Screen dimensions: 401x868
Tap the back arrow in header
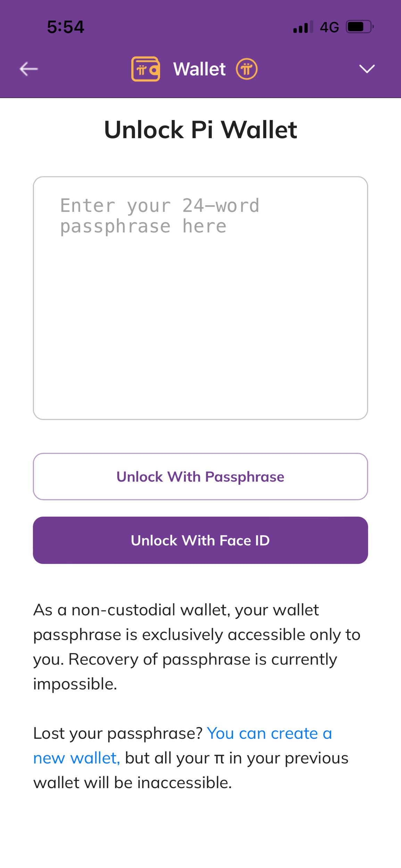click(x=28, y=69)
